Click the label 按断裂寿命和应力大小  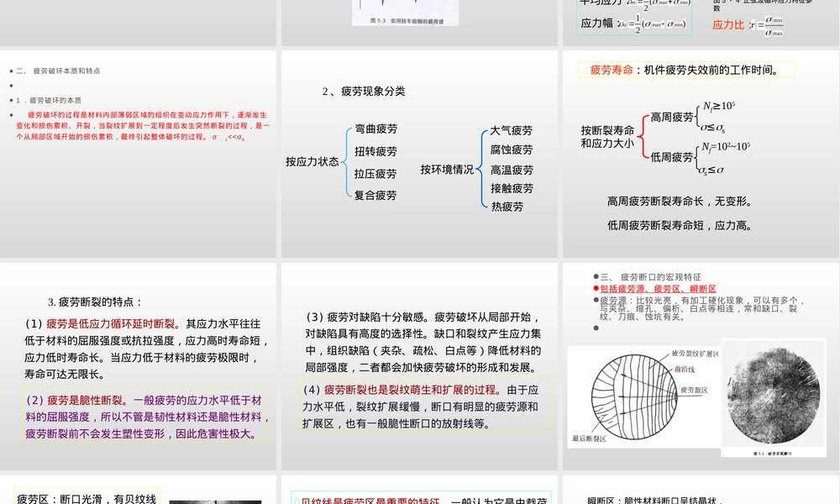(607, 137)
